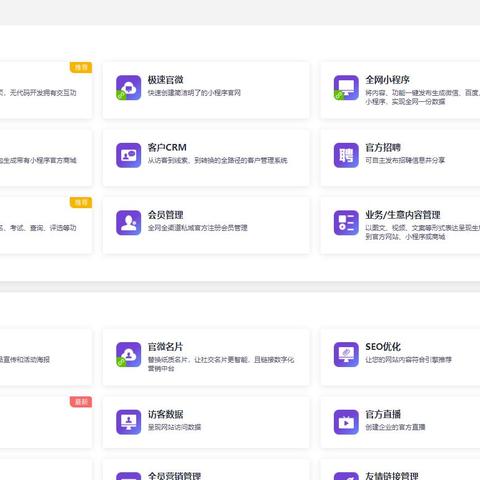
Task: Click the 客户CRM heading
Action: [167, 147]
